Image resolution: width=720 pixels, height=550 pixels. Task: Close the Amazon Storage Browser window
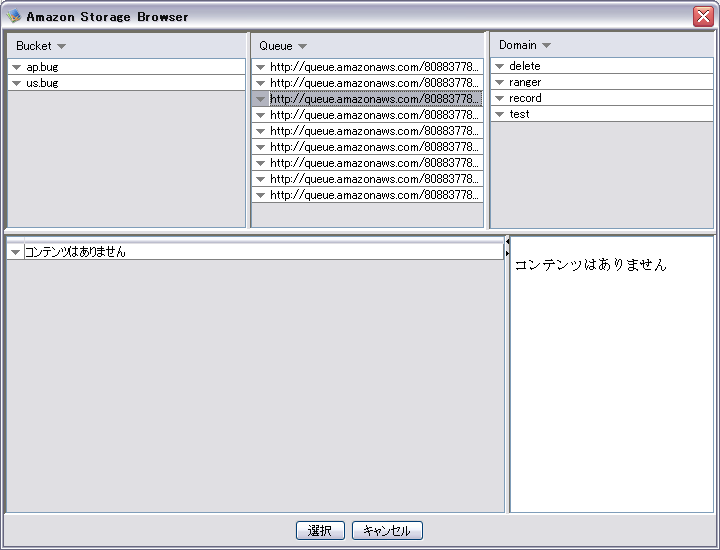tap(702, 16)
